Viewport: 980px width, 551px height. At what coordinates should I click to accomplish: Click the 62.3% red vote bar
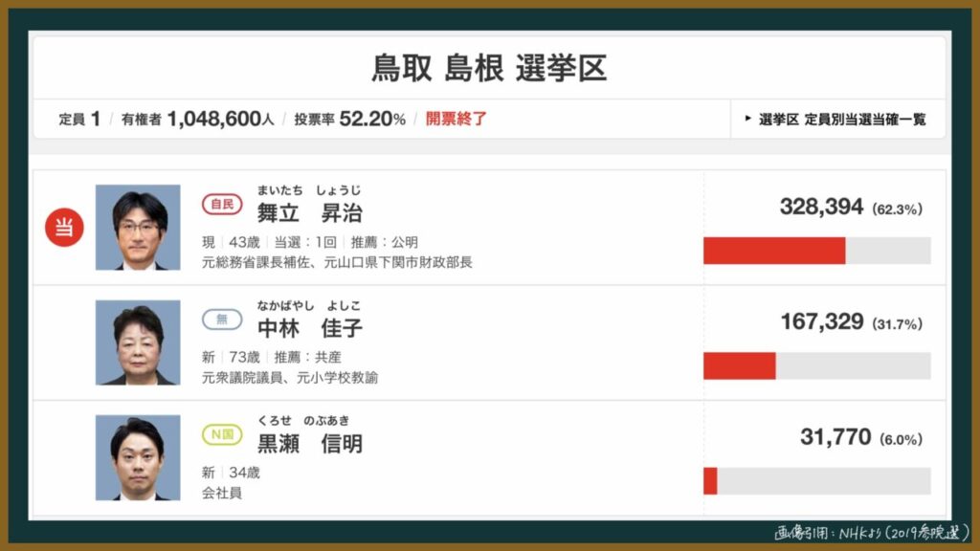[774, 251]
